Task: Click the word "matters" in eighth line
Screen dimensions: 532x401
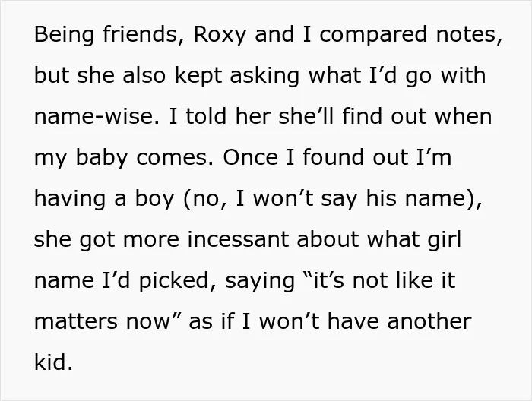Action: [75, 321]
